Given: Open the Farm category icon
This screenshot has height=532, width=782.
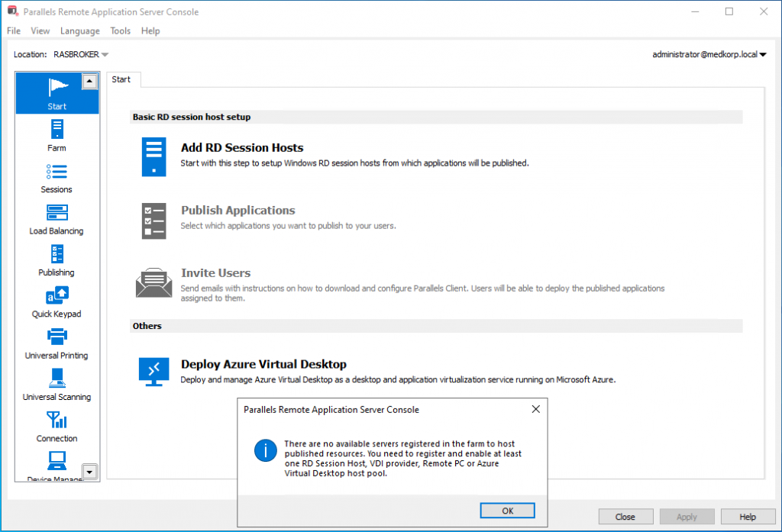Looking at the screenshot, I should (57, 129).
